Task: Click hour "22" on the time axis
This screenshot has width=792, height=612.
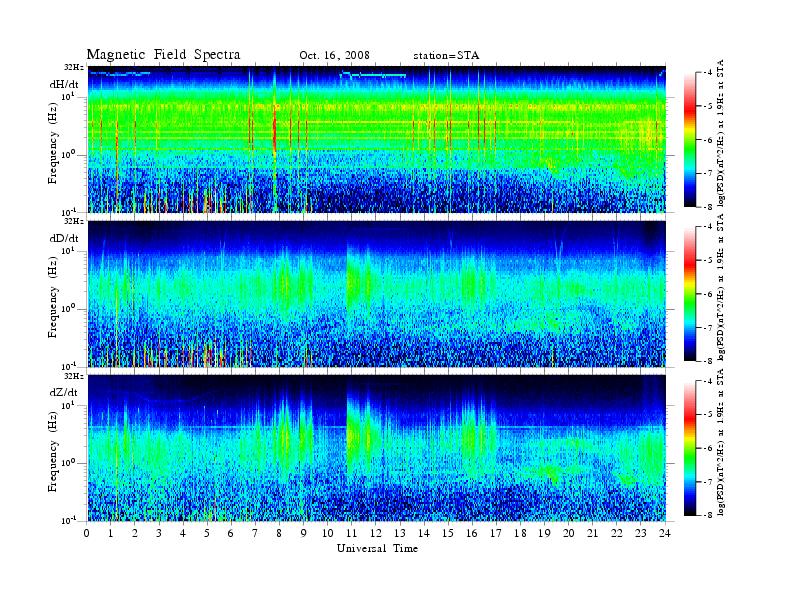Action: (617, 533)
